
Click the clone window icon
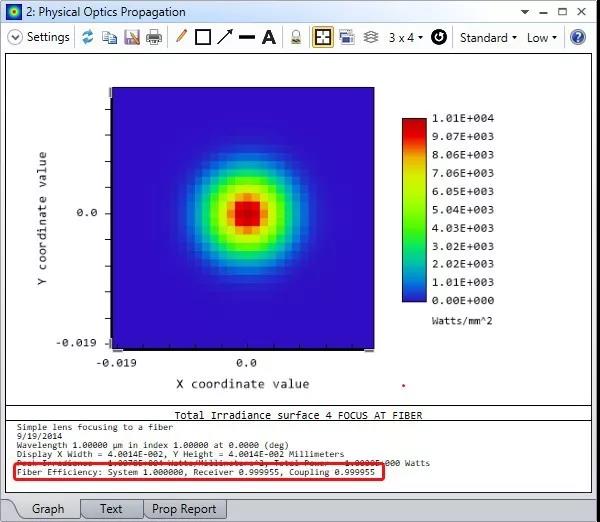pyautogui.click(x=347, y=37)
